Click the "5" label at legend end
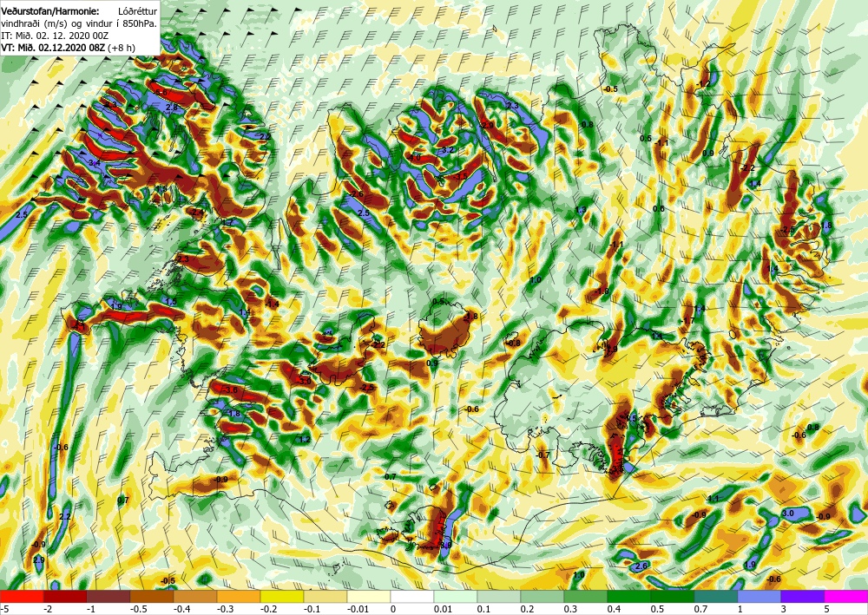The height and width of the screenshot is (615, 868). click(826, 609)
